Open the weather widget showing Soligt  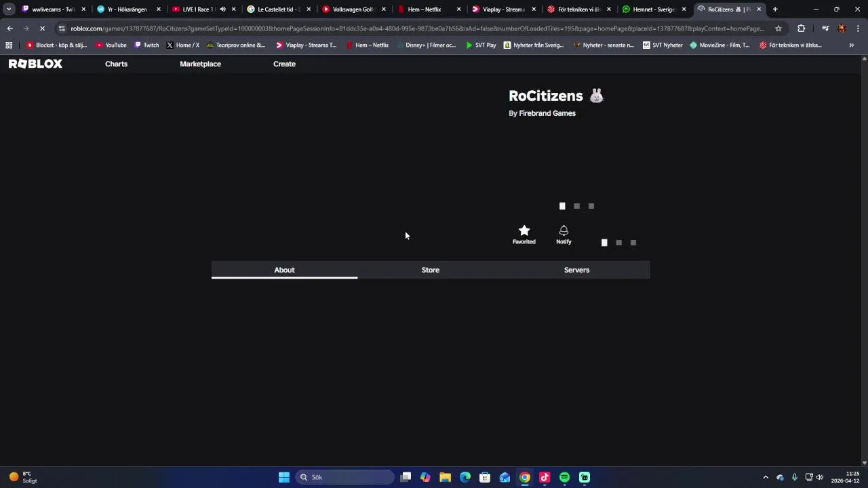[x=22, y=477]
